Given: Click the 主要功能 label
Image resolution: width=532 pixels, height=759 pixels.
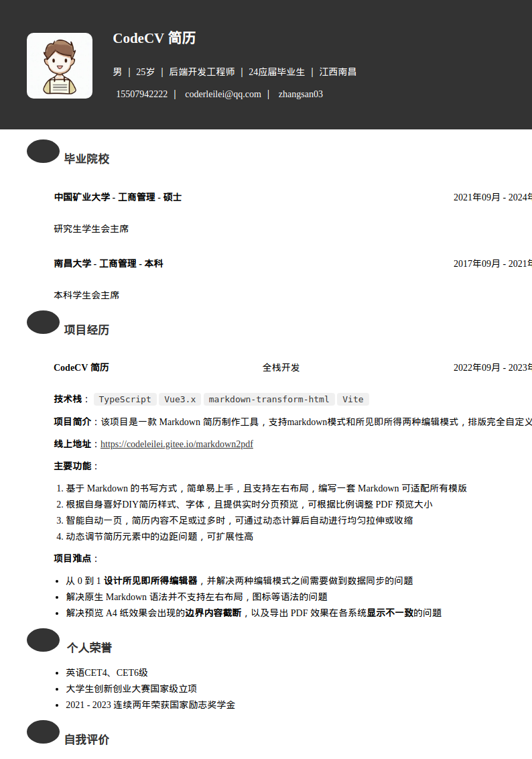Looking at the screenshot, I should [72, 466].
